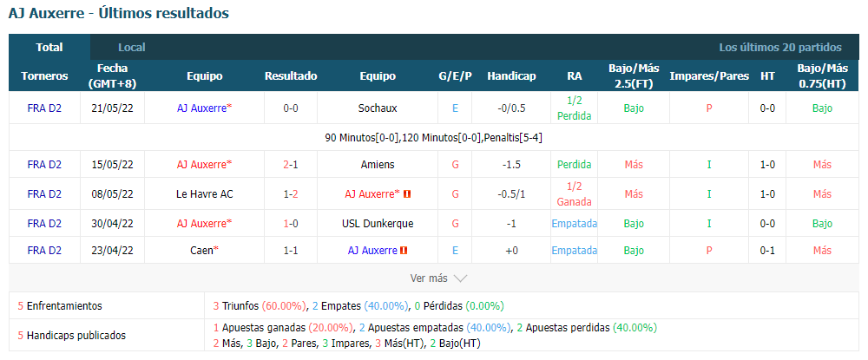Open the 1-2 result at Le Havre
This screenshot has width=868, height=360.
coord(291,194)
